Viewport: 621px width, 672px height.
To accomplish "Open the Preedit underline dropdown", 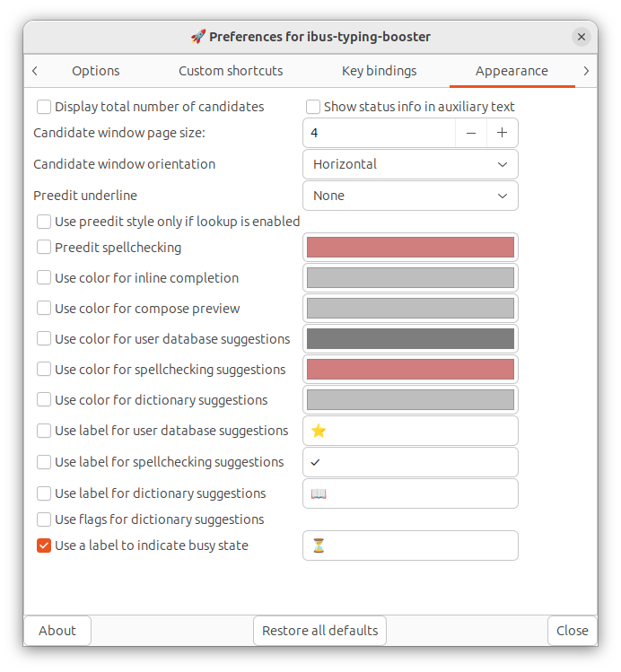I will click(410, 196).
